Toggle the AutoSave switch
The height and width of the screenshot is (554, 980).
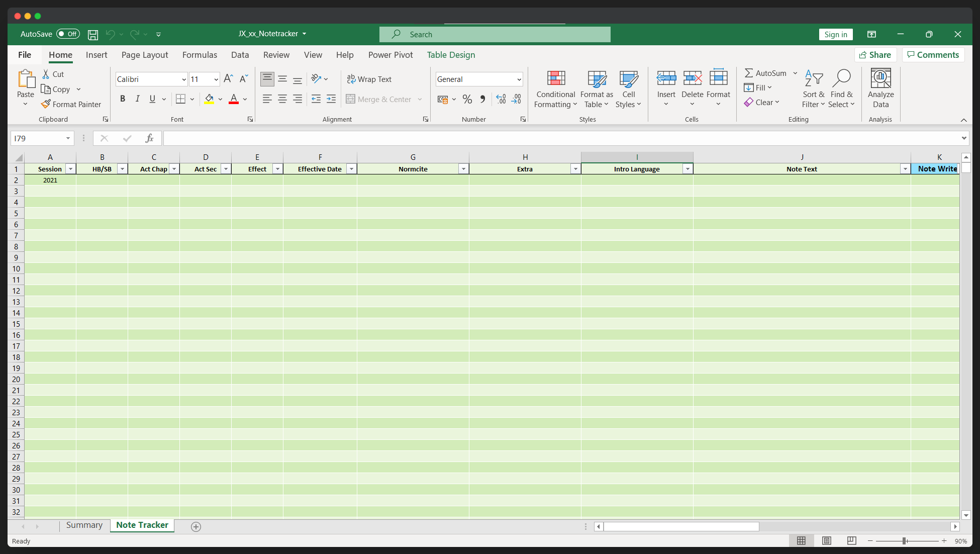(x=68, y=34)
